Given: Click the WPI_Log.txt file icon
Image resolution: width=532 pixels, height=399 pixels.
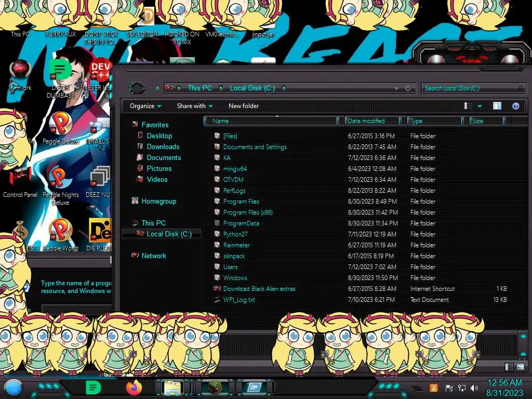Looking at the screenshot, I should pos(217,299).
